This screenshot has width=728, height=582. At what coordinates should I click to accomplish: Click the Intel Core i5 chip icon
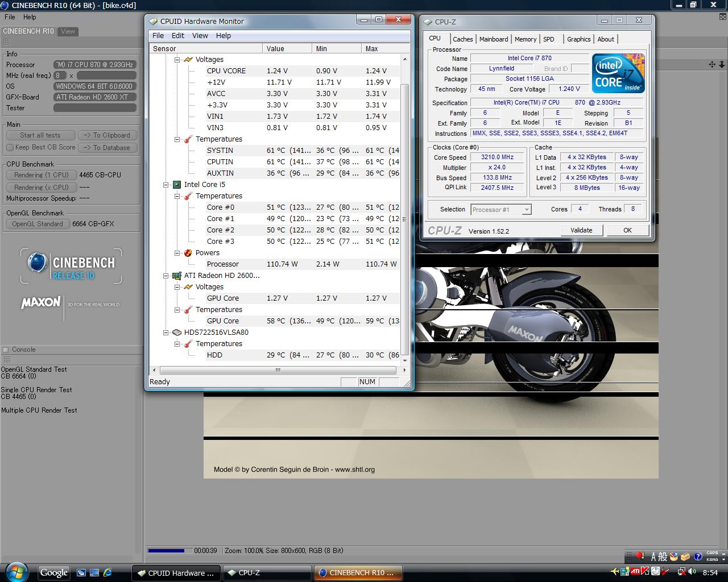177,185
